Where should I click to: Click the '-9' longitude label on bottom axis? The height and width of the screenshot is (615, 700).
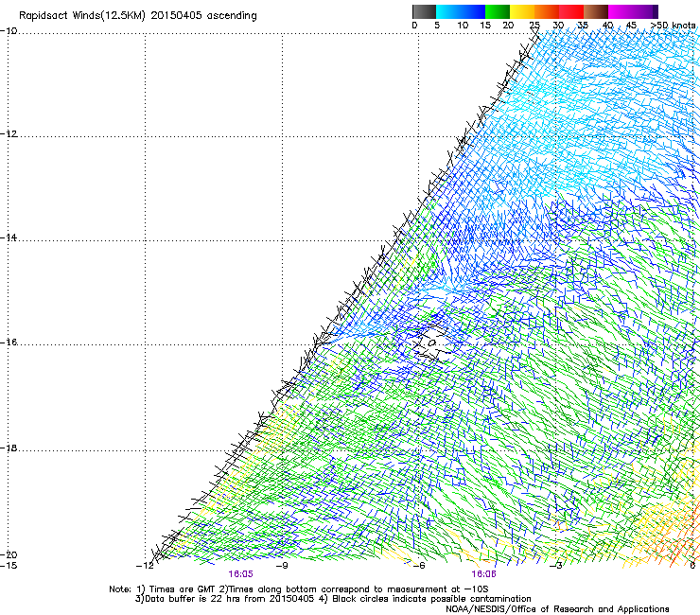coord(282,566)
